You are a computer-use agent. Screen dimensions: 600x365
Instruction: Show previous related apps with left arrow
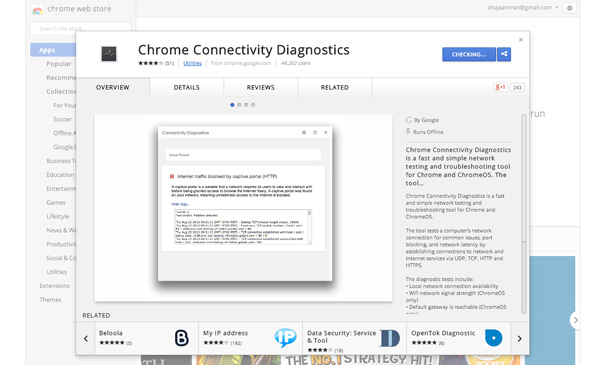[86, 339]
